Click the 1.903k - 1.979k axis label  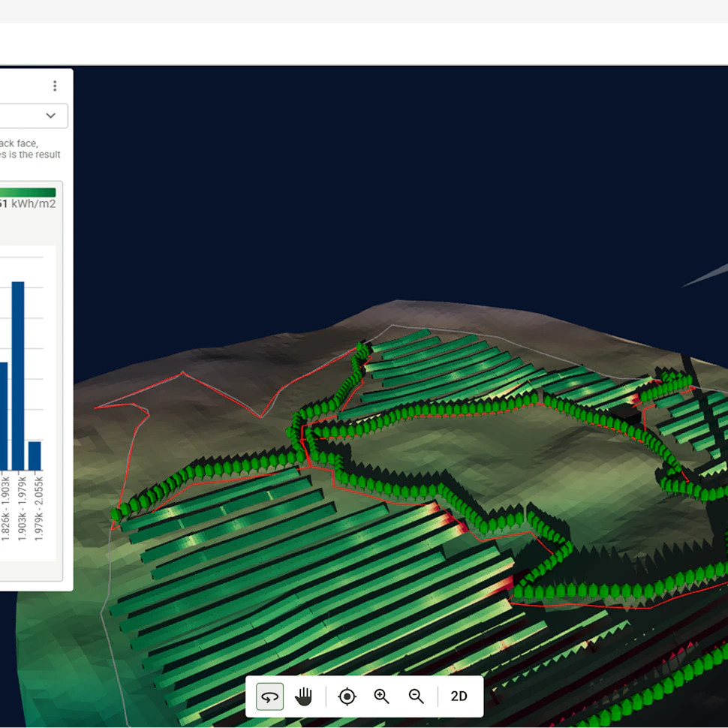click(x=22, y=509)
